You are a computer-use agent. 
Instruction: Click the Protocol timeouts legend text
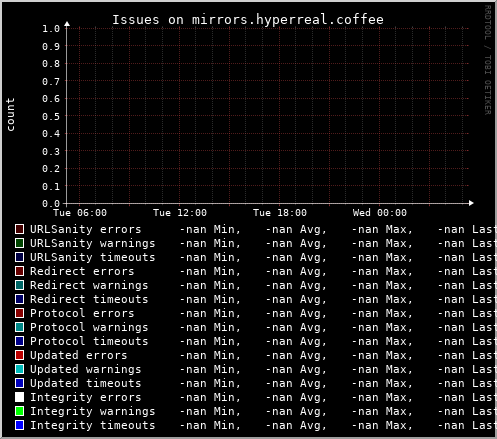pyautogui.click(x=89, y=341)
